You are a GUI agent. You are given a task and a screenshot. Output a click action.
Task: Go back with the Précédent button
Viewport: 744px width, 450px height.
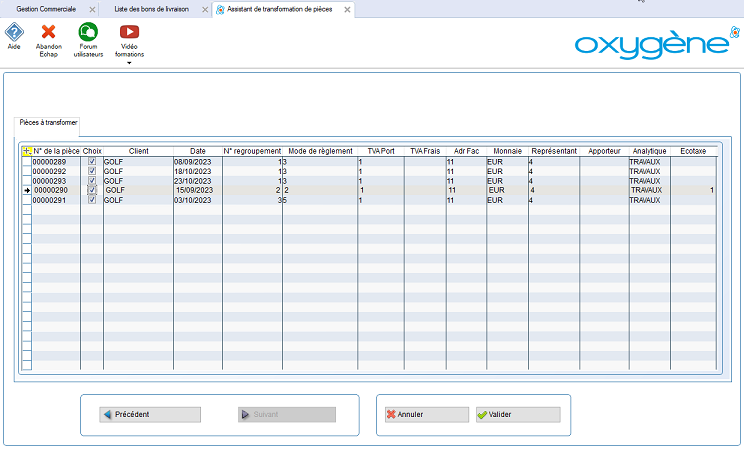(x=150, y=414)
